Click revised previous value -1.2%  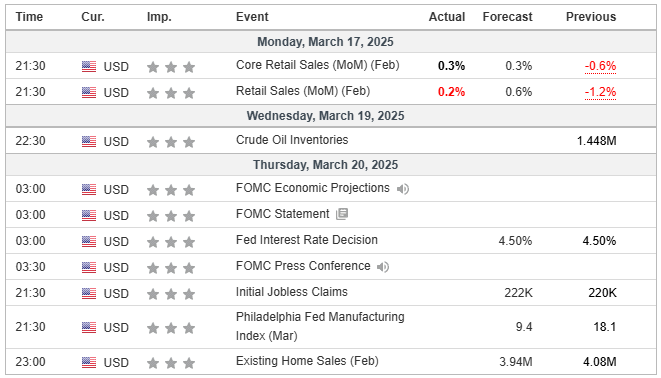coord(600,92)
